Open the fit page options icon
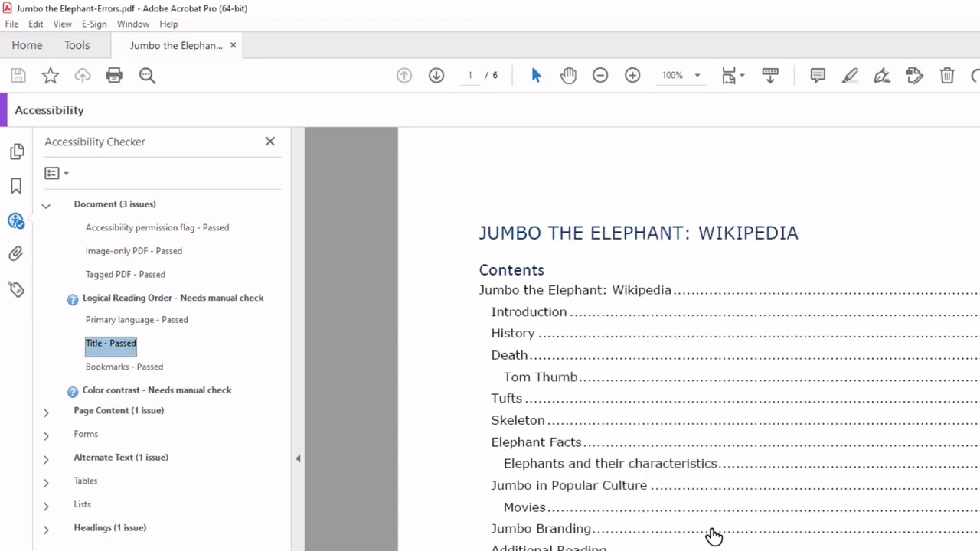The image size is (980, 551). pyautogui.click(x=733, y=75)
